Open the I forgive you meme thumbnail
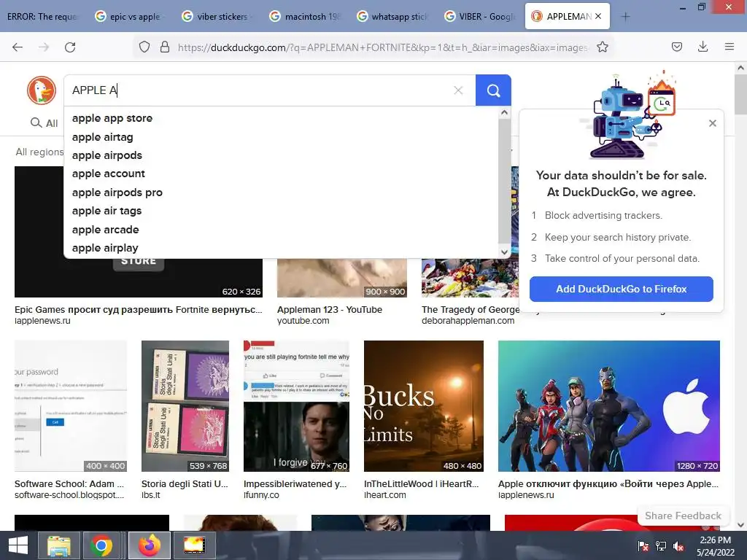 (x=296, y=405)
